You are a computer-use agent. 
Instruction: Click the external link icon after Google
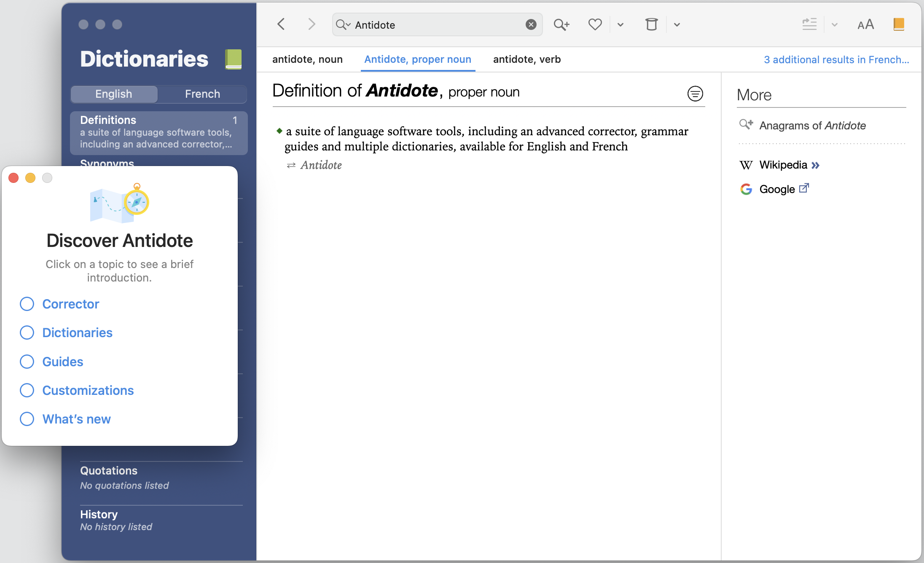point(804,188)
